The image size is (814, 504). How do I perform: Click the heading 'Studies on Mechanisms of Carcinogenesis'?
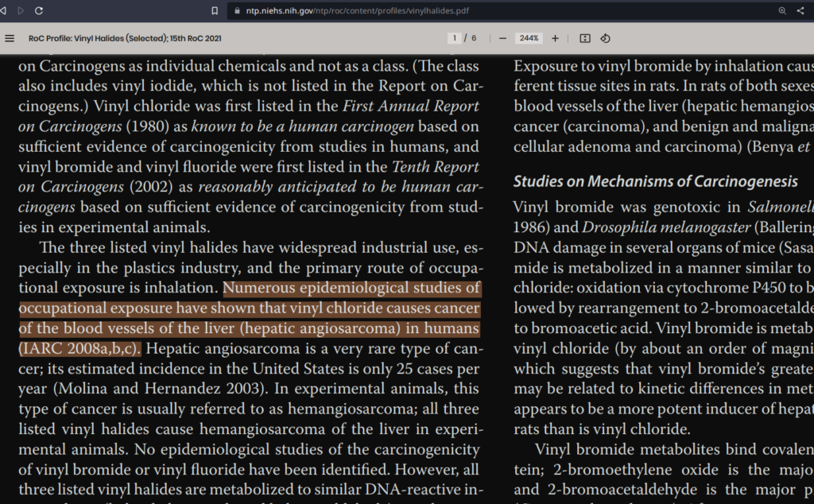coord(656,181)
